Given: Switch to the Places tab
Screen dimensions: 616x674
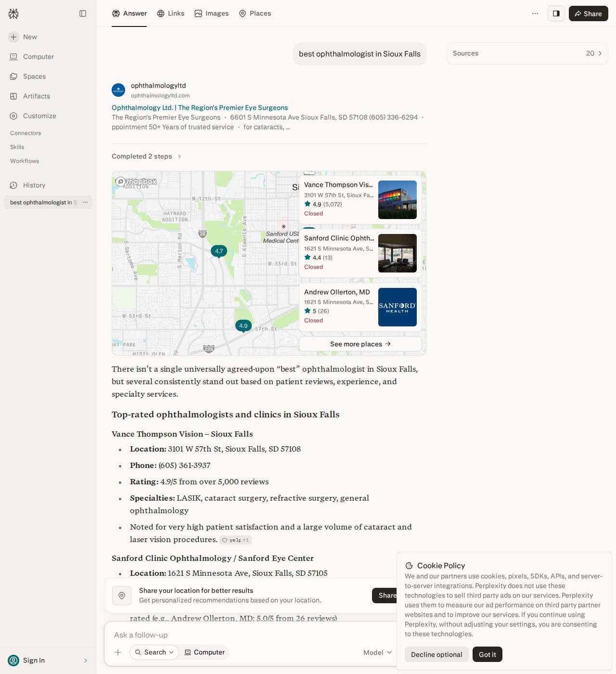Looking at the screenshot, I should [x=255, y=13].
